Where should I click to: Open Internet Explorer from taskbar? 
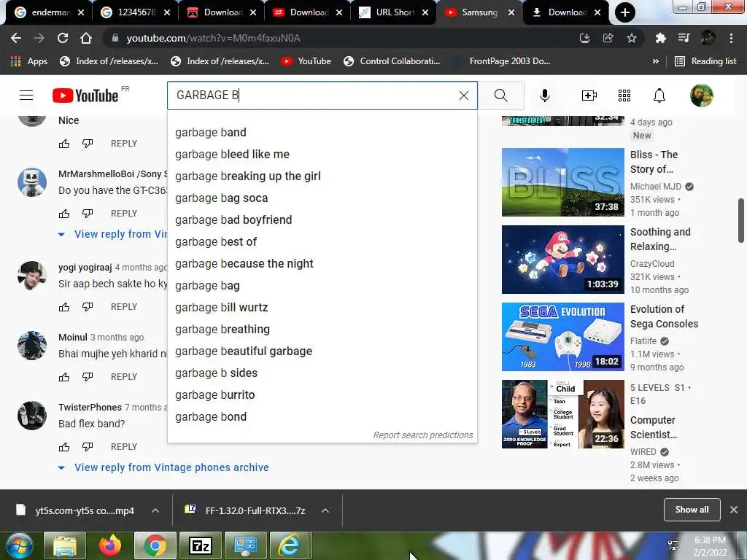[x=290, y=545]
